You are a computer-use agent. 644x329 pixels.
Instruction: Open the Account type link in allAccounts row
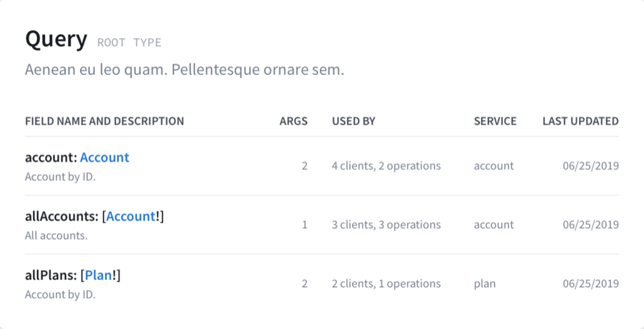coord(131,216)
